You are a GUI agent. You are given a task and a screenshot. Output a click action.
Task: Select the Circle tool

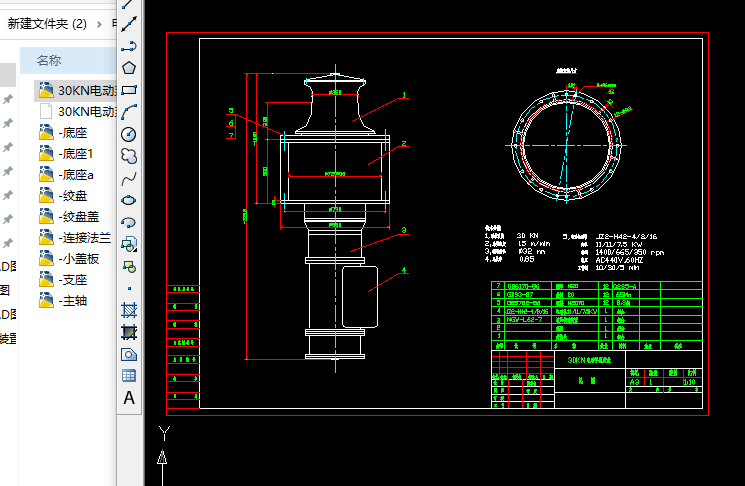(129, 134)
